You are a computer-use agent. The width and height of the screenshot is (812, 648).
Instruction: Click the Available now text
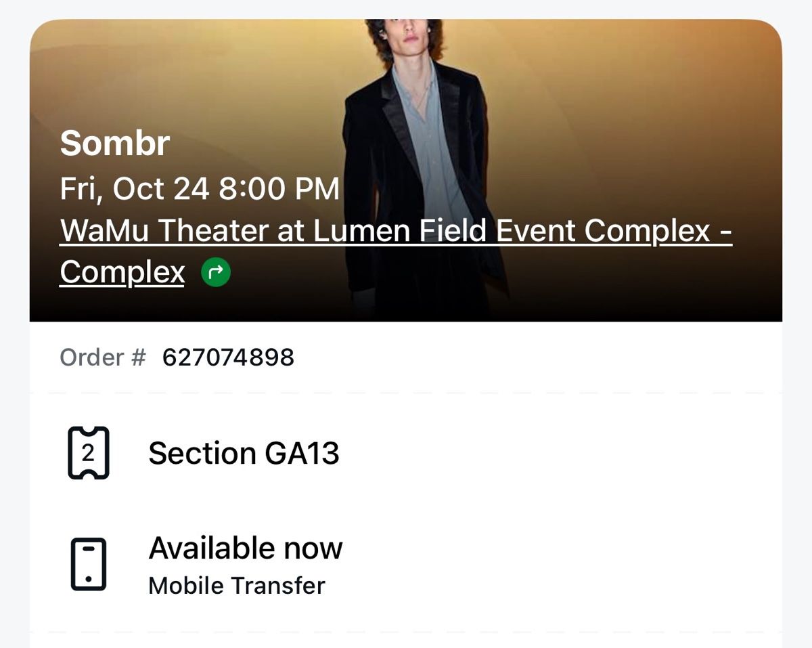pyautogui.click(x=246, y=548)
